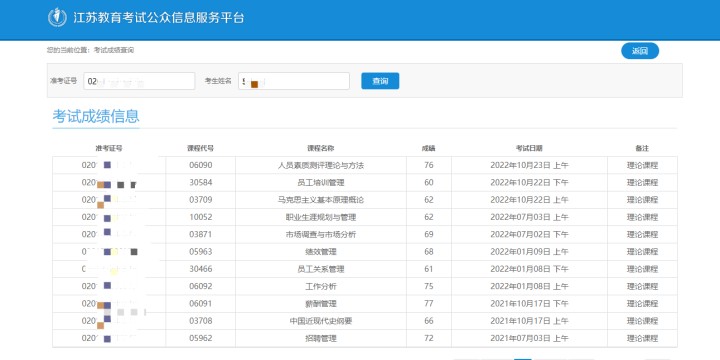This screenshot has height=360, width=720.
Task: Click the 课程名称 column header
Action: point(321,148)
